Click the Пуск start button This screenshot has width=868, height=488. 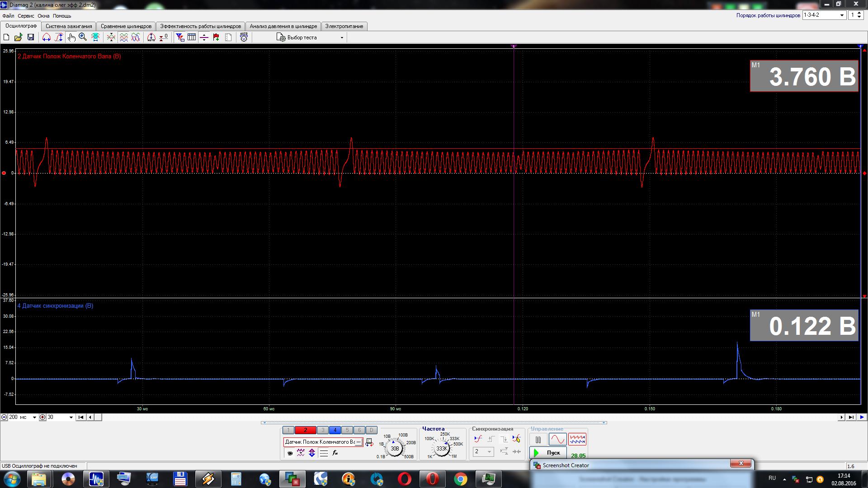[548, 453]
